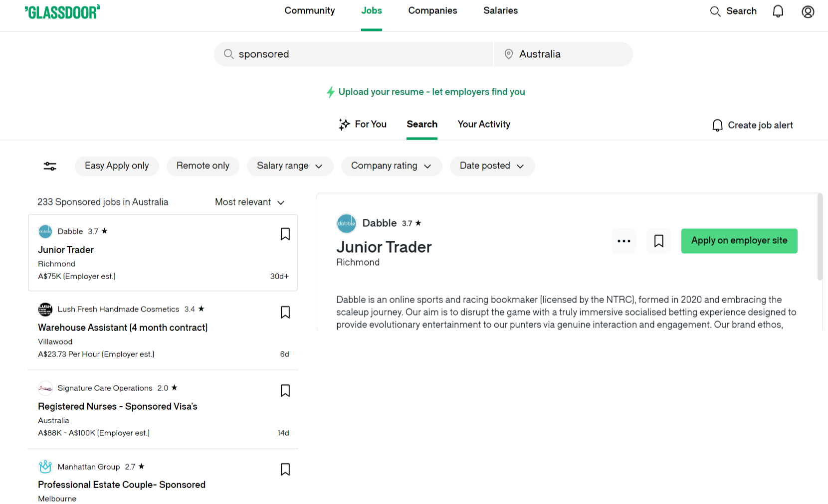Click the magnifier in the job search box
828x504 pixels.
coord(228,54)
